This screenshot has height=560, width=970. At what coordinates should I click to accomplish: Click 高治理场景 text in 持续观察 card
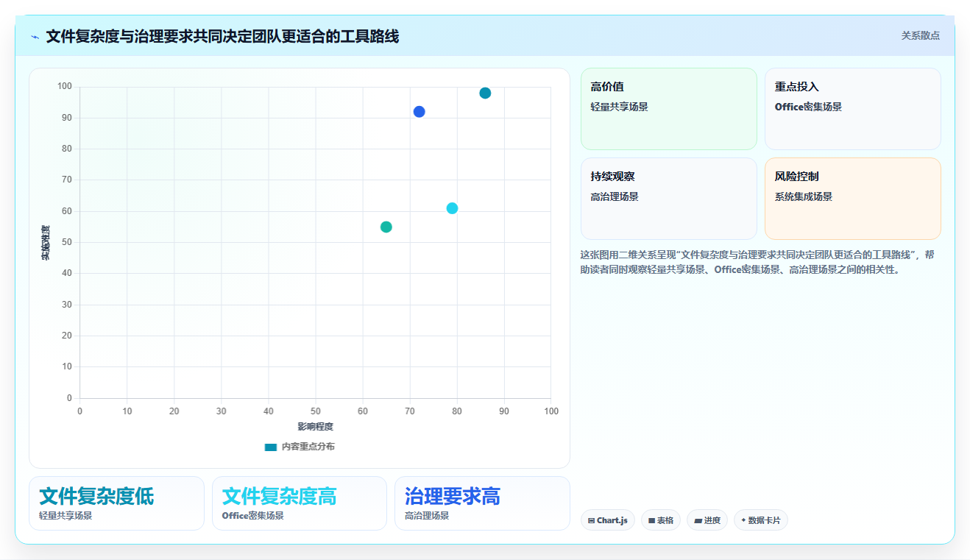615,196
